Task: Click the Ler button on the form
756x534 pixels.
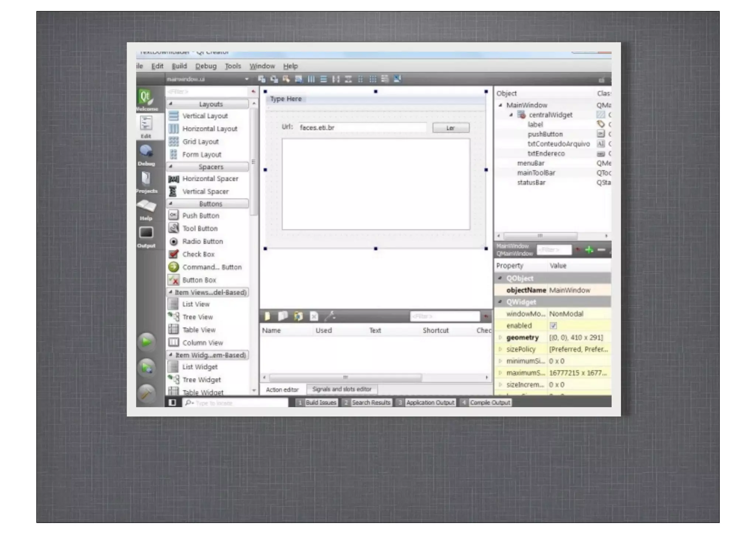Action: click(451, 128)
